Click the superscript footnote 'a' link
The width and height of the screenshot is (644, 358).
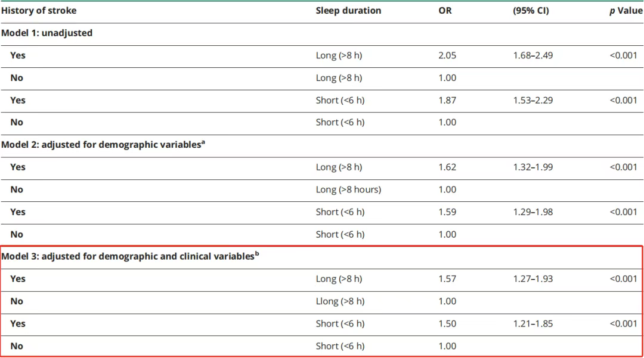pos(203,142)
